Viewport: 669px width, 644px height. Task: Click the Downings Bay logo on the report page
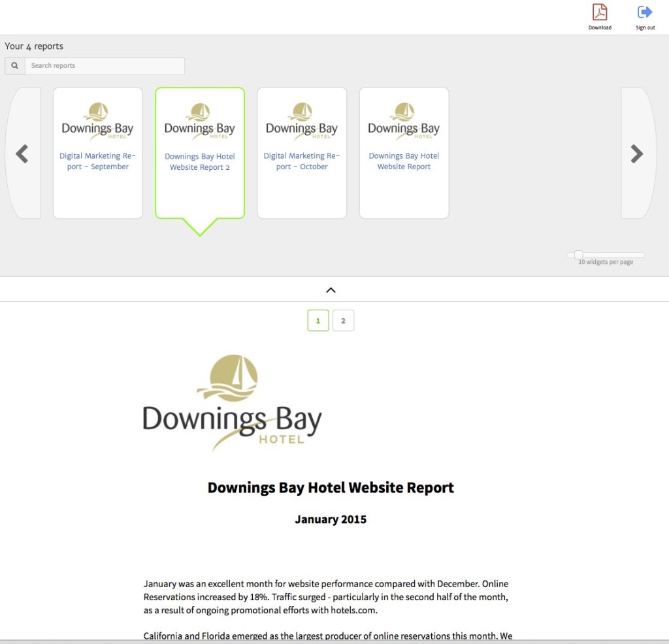pyautogui.click(x=231, y=401)
